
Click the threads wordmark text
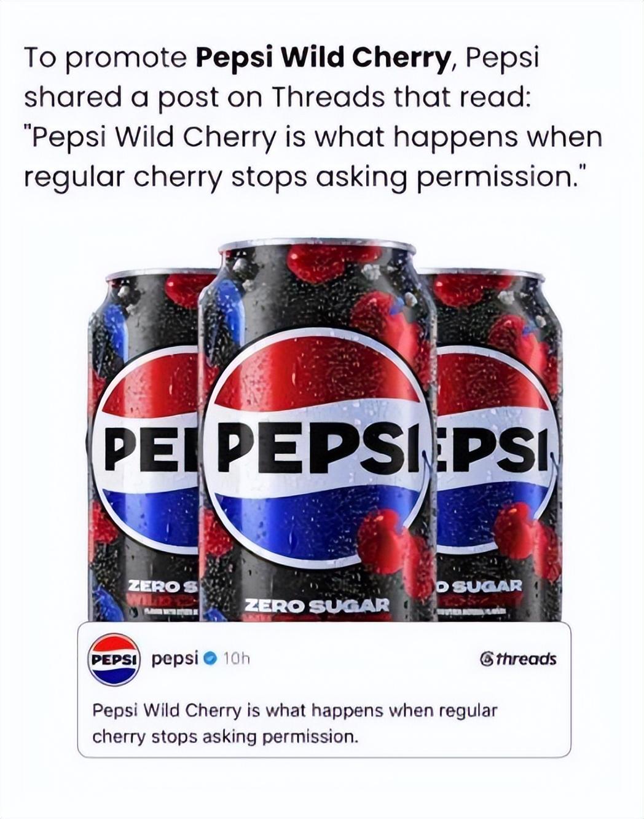coord(526,659)
